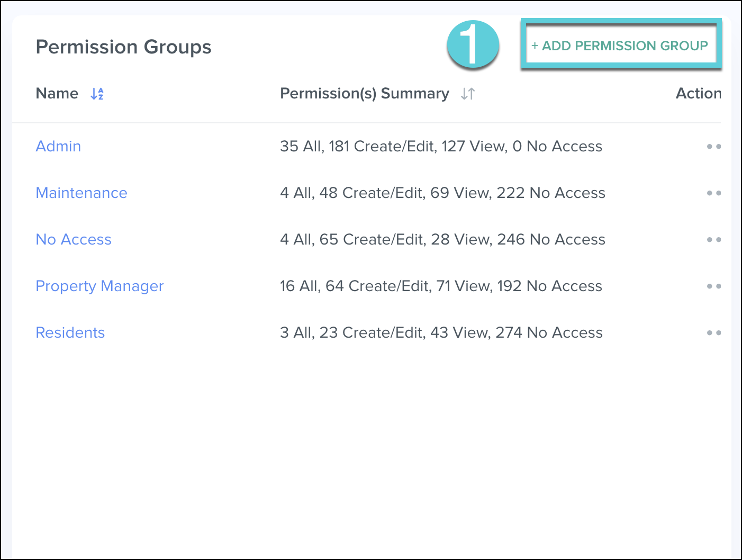Open the Maintenance permission group
The height and width of the screenshot is (560, 742).
(82, 193)
